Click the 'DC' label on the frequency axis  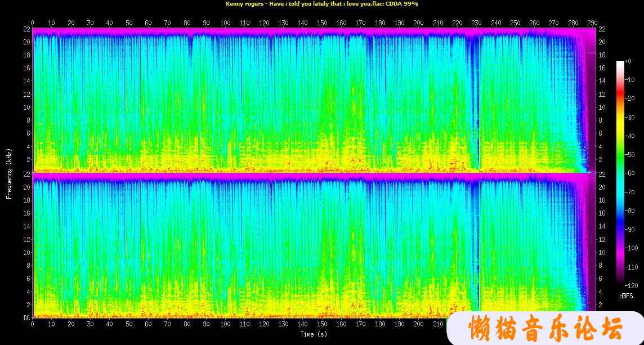coord(26,317)
